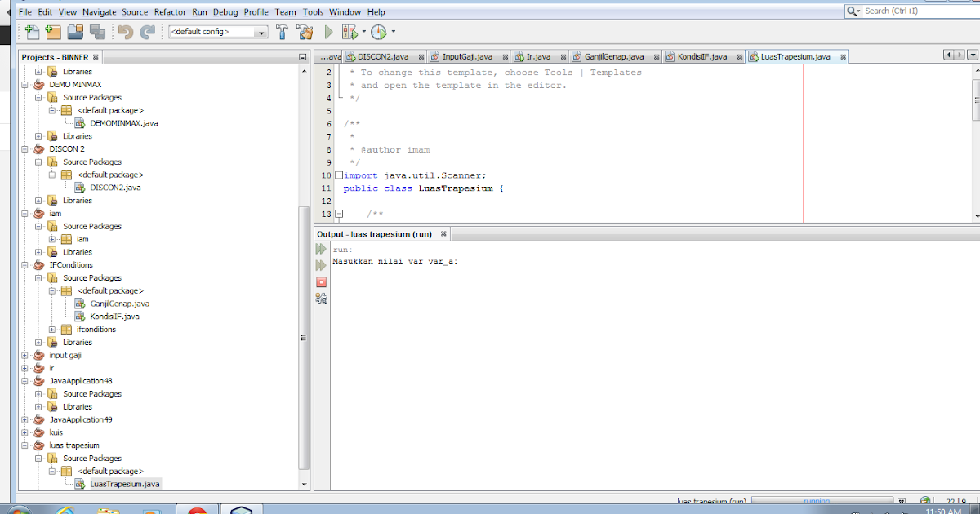This screenshot has height=514, width=980.
Task: Open the Debug menu
Action: pos(225,12)
